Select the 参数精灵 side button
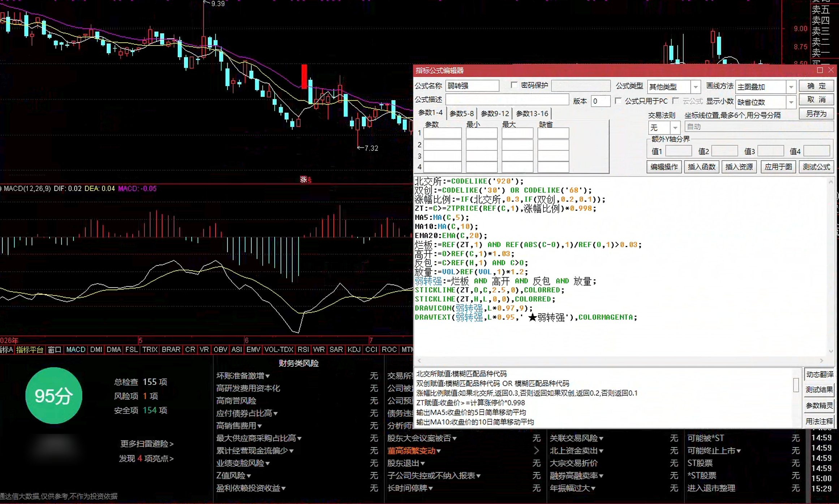Viewport: 839px width, 504px height. (819, 406)
